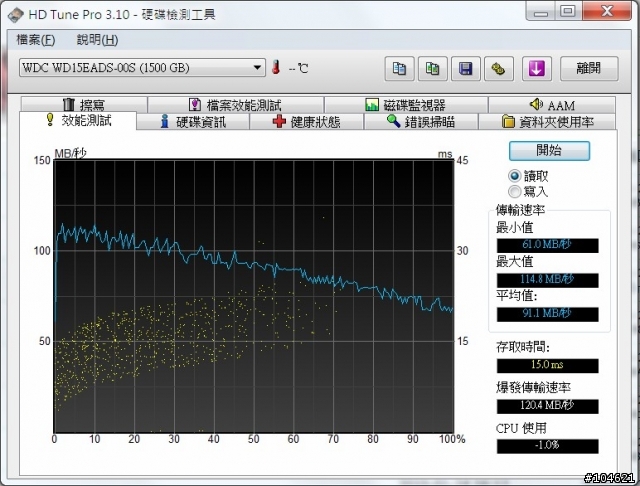640x486 pixels.
Task: Click the maximum value 114.8 MB/秒 field
Action: [548, 280]
